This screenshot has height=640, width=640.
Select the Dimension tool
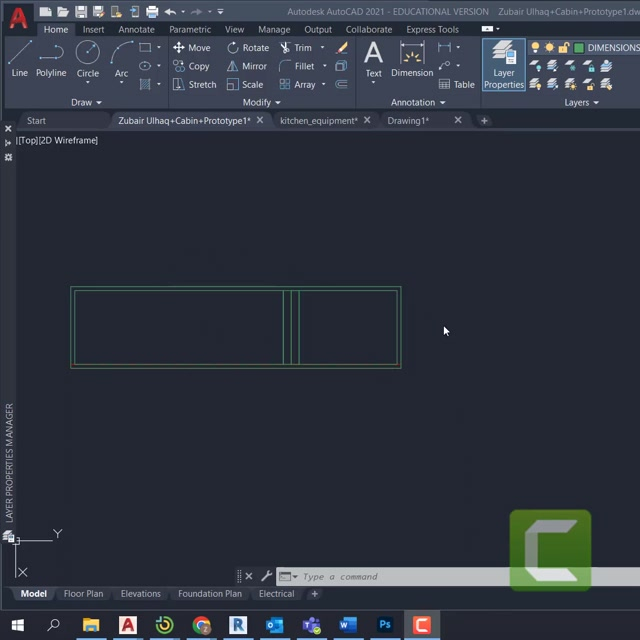pyautogui.click(x=412, y=58)
